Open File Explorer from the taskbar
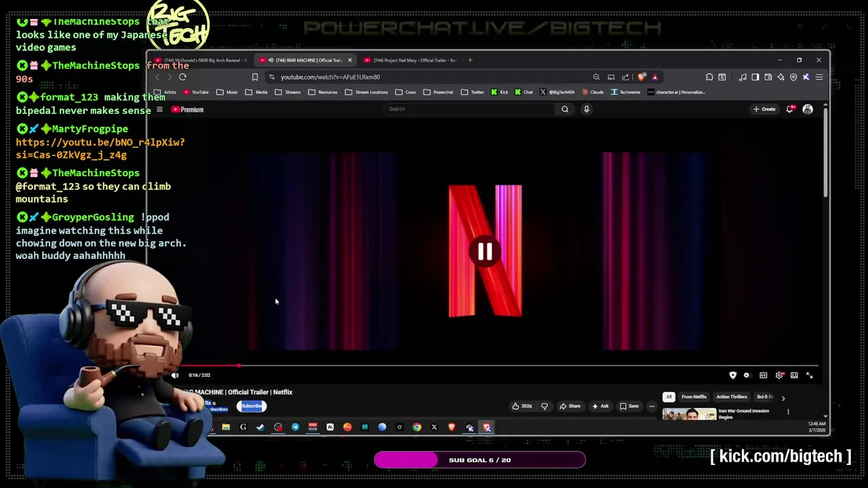 (x=226, y=427)
